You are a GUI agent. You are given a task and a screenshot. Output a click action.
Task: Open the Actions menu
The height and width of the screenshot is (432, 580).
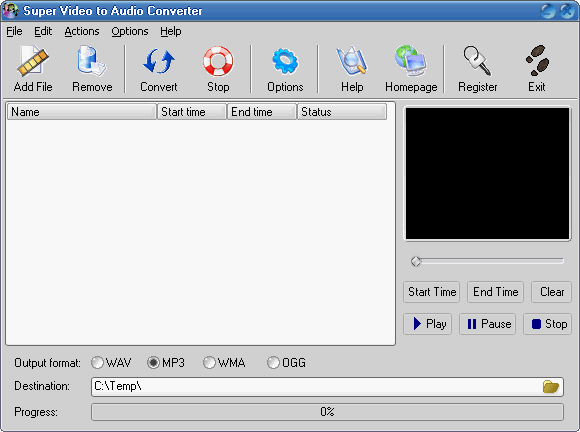[82, 31]
